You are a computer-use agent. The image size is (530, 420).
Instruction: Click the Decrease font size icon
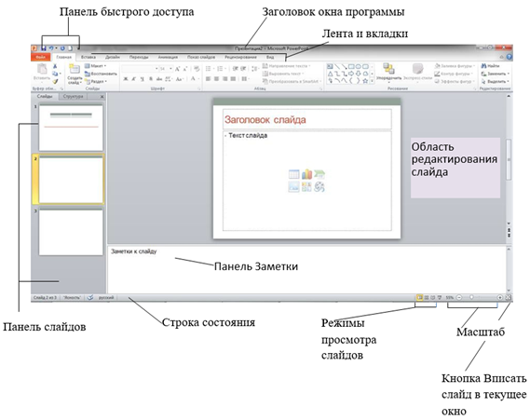click(x=184, y=69)
